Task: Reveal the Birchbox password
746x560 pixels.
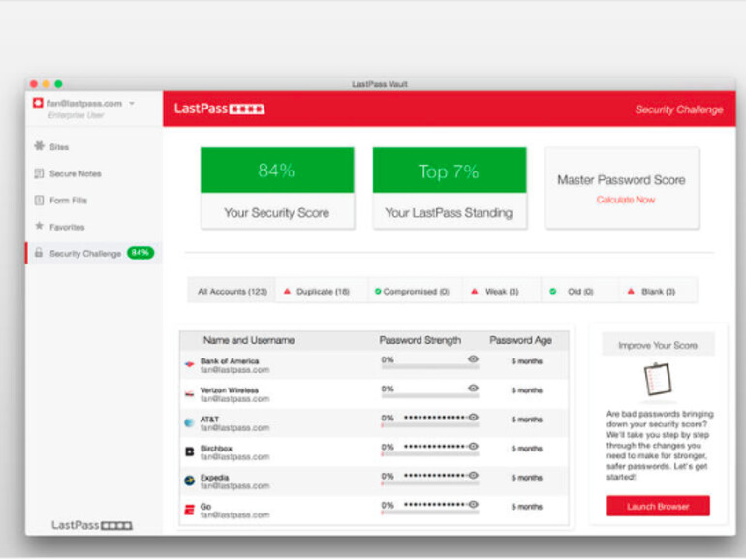Action: point(473,447)
